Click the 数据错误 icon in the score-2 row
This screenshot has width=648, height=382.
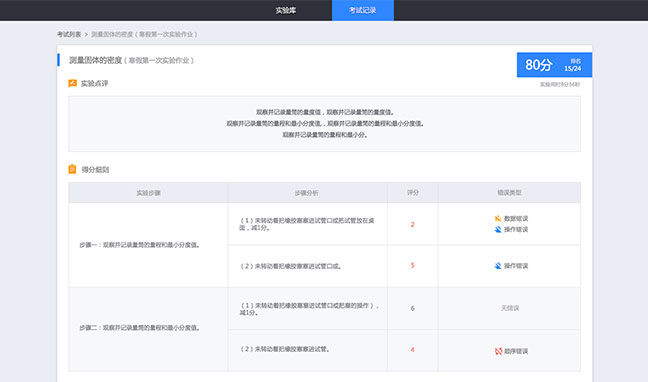tap(498, 218)
